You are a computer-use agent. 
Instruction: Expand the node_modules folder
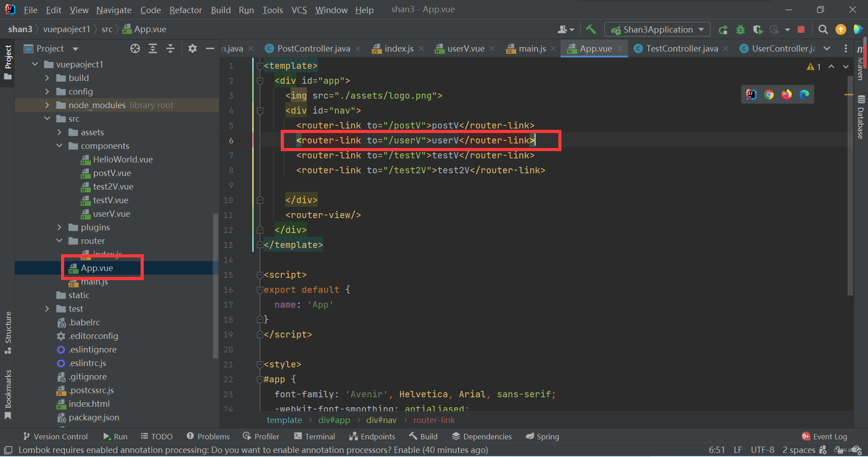(x=47, y=105)
